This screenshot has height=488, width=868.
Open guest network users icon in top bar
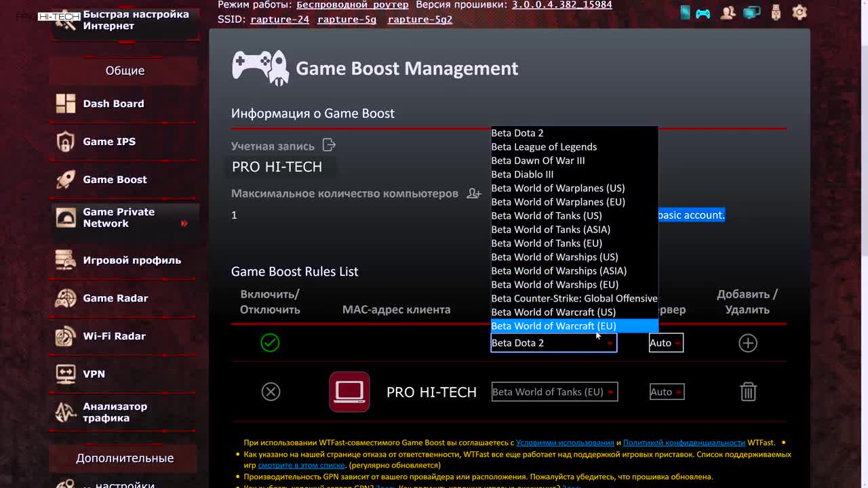[x=728, y=12]
